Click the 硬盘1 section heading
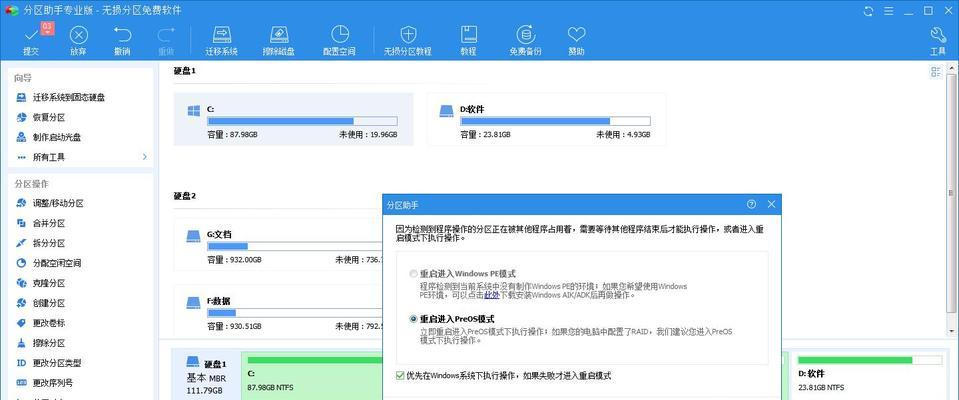The width and height of the screenshot is (959, 400). [x=185, y=71]
